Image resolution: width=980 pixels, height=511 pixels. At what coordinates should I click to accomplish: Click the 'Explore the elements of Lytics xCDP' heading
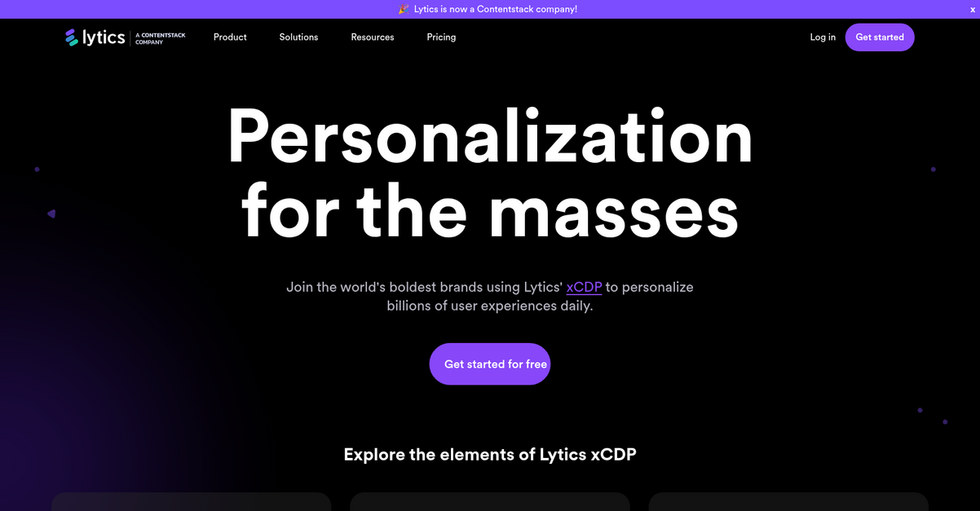click(x=490, y=455)
